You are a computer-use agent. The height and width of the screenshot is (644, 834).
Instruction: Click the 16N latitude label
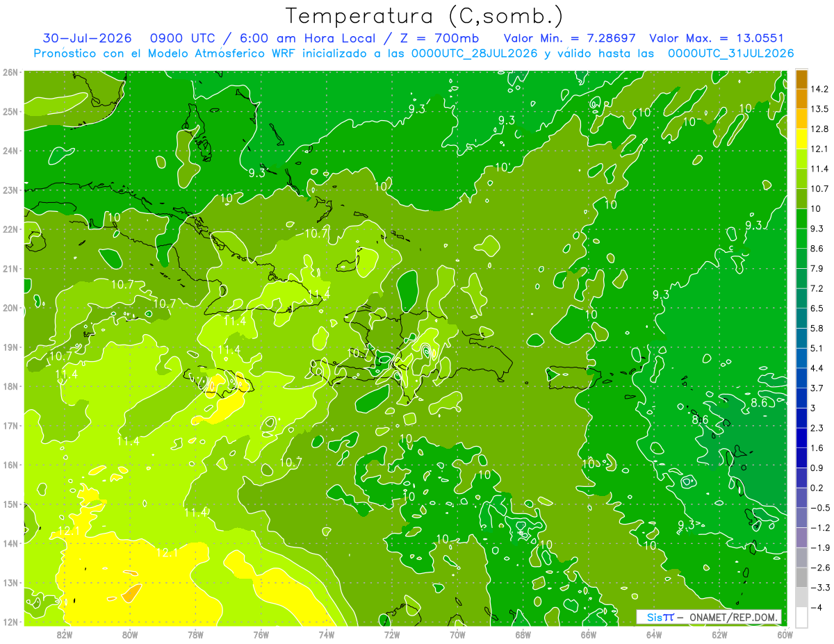[10, 465]
